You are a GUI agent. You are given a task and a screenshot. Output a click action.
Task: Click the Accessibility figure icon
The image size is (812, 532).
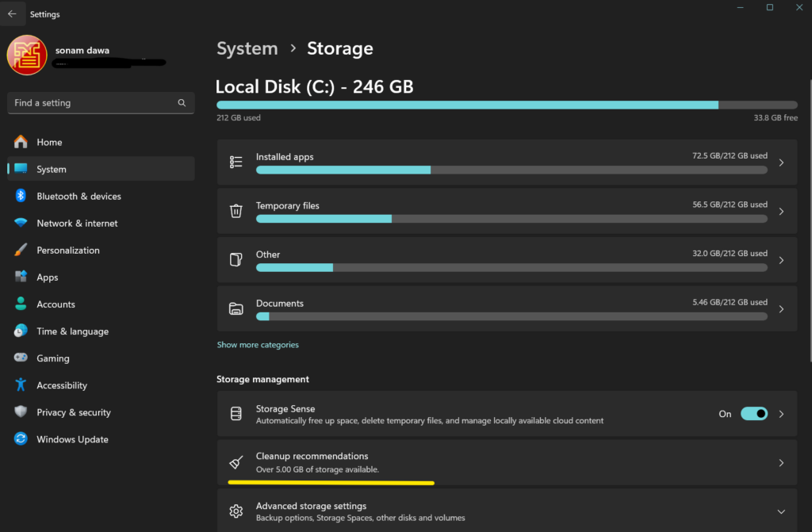tap(21, 385)
